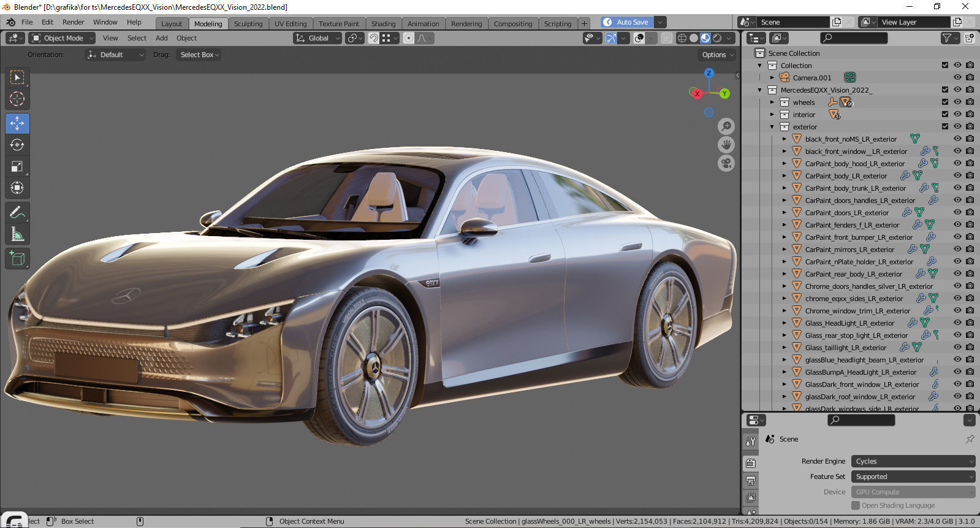The height and width of the screenshot is (528, 980).
Task: Click the viewport pan hand icon
Action: (726, 145)
